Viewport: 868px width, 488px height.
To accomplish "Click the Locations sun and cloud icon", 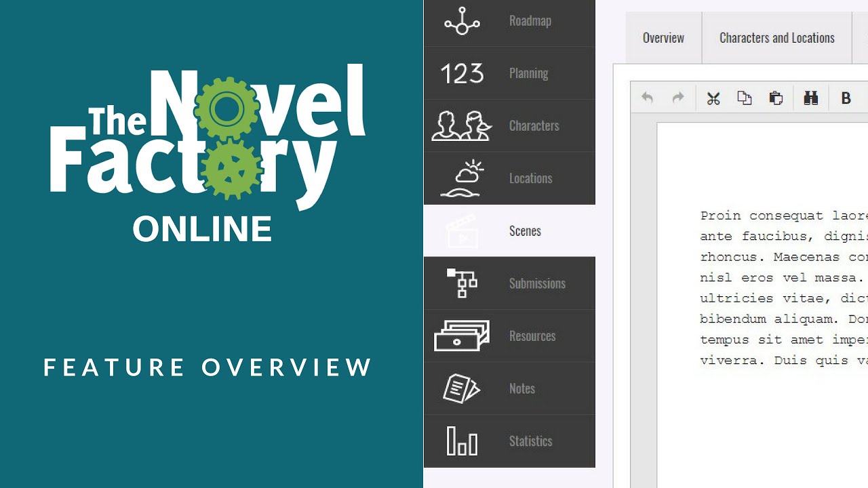I will pos(462,178).
